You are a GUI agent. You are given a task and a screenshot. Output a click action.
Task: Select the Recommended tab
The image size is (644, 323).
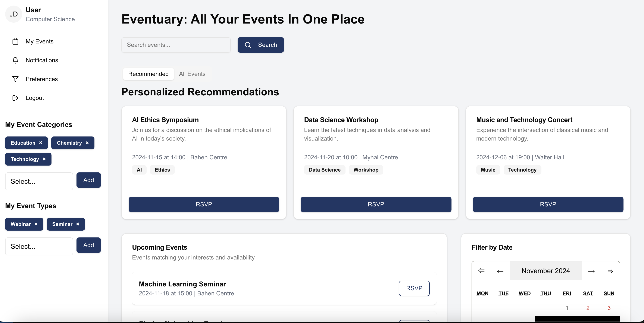click(148, 74)
